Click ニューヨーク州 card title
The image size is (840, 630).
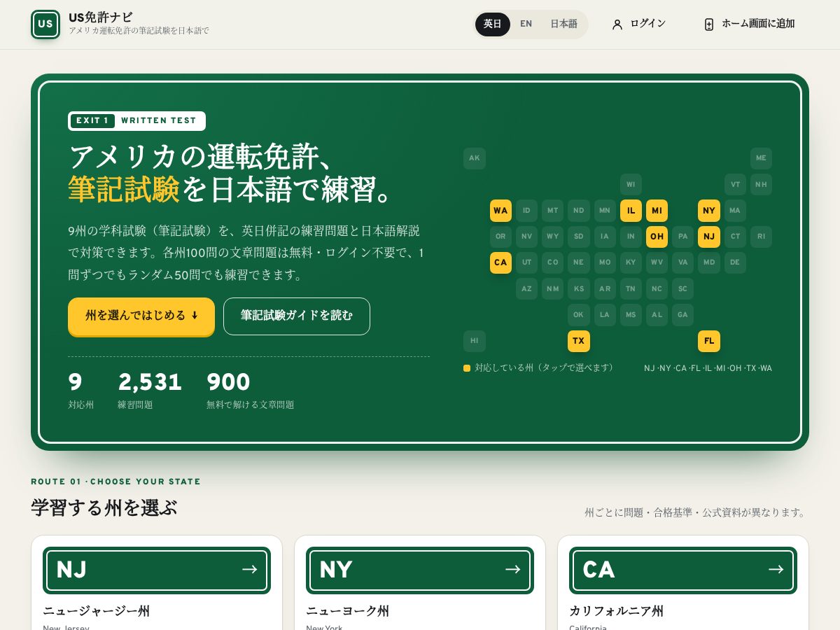tap(347, 611)
